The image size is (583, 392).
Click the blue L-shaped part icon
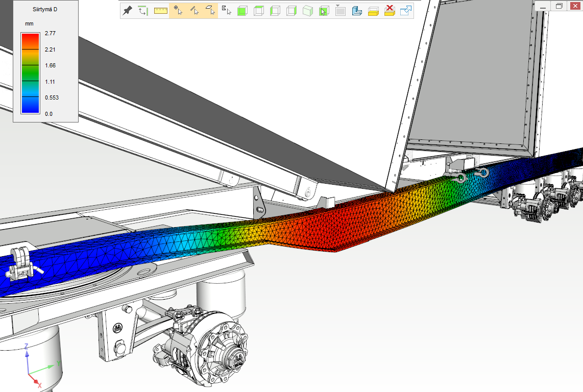pos(357,10)
